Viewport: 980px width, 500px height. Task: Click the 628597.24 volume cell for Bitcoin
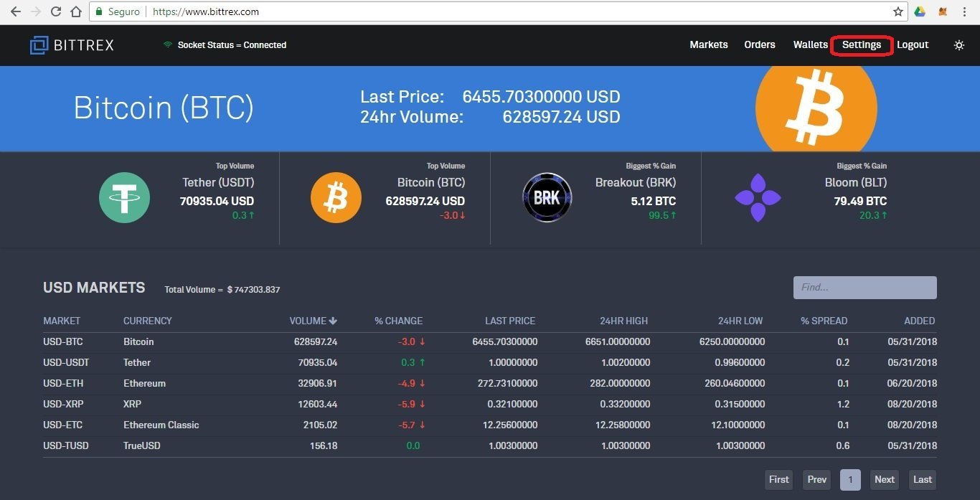coord(316,342)
